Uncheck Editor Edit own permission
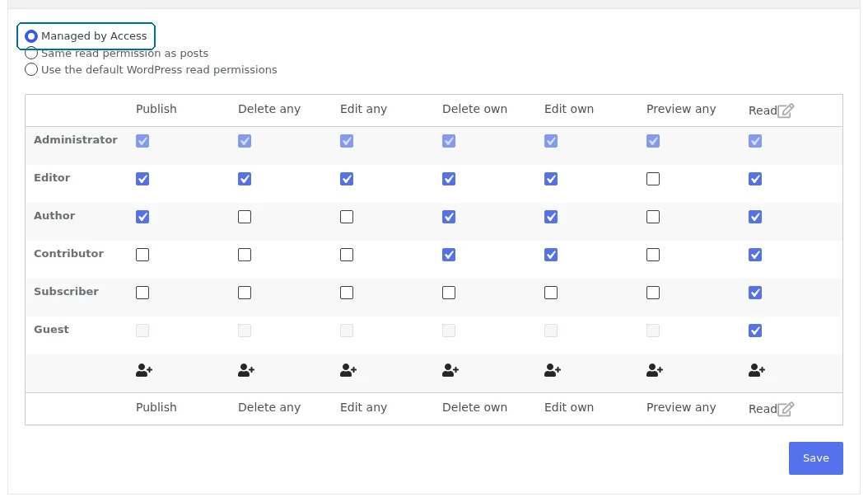The image size is (868, 502). (x=551, y=179)
